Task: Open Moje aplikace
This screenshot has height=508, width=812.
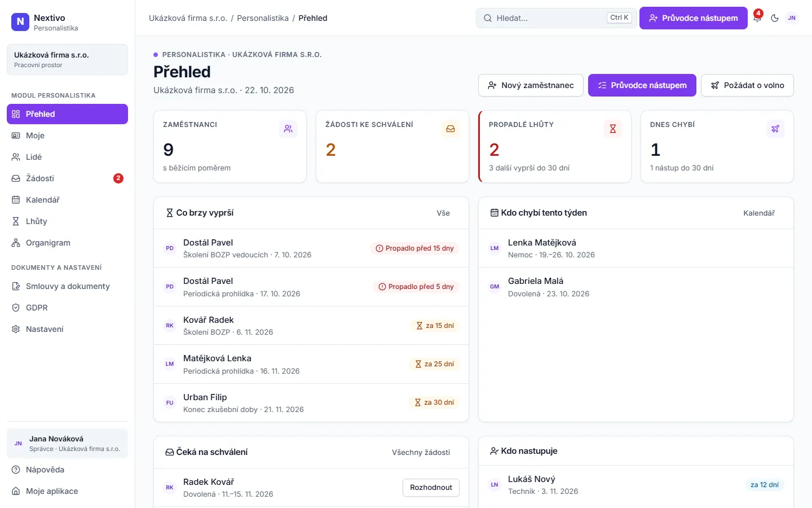Action: [x=67, y=491]
